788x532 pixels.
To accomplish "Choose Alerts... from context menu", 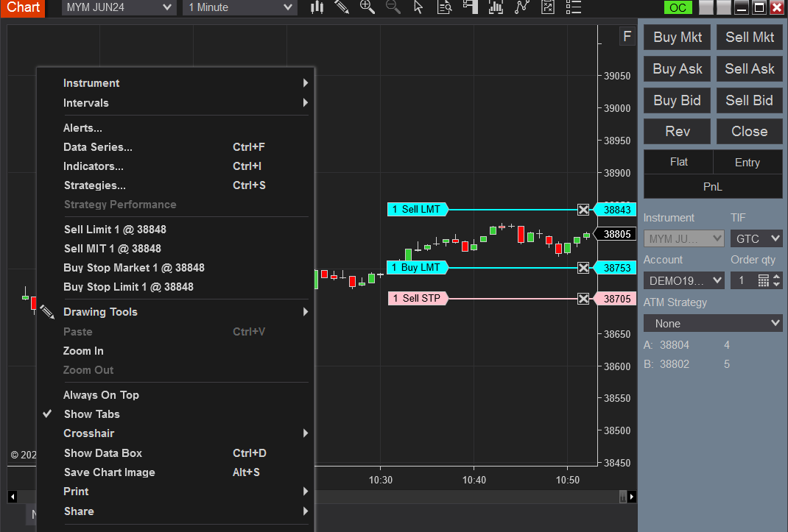I will tap(176, 128).
